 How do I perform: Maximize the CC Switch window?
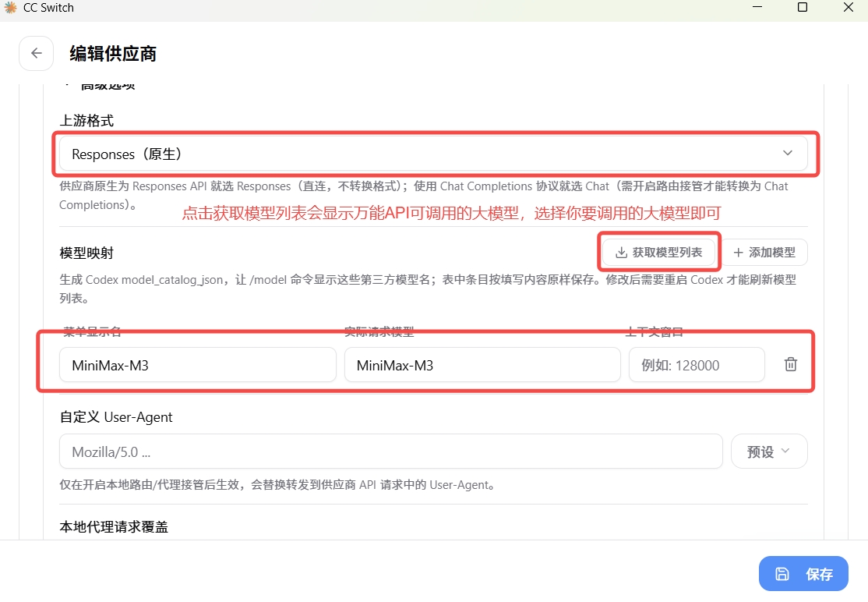click(802, 7)
